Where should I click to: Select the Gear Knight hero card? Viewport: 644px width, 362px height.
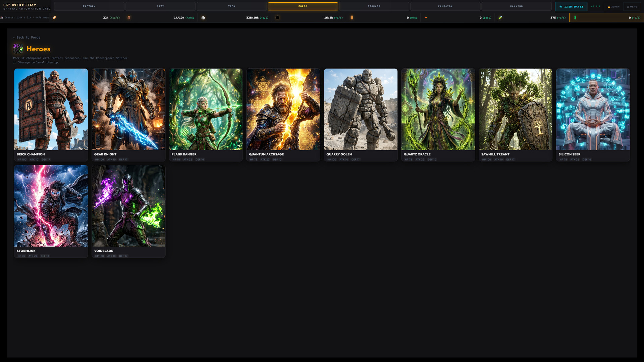click(128, 115)
